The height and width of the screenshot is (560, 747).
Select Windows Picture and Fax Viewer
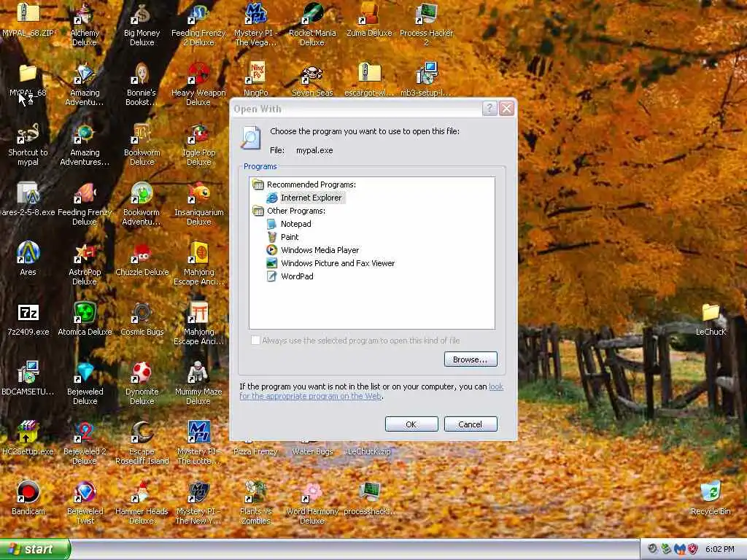(330, 263)
